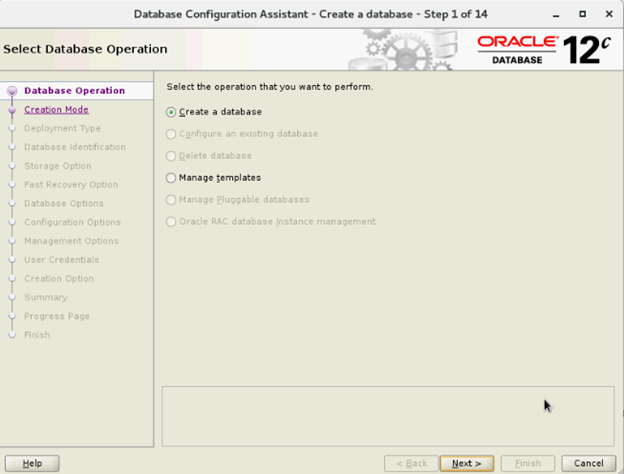Click the Creation Mode step bullet icon

point(12,110)
